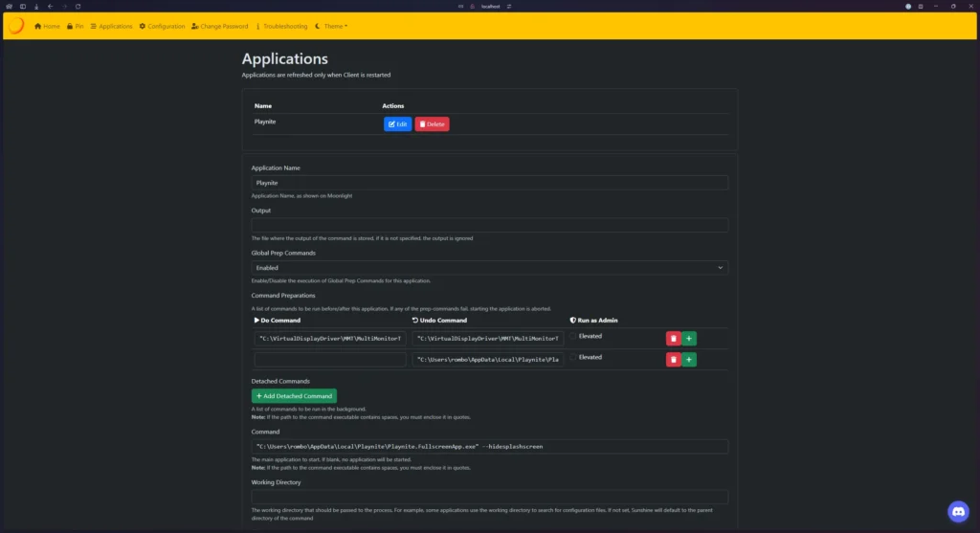Image resolution: width=980 pixels, height=533 pixels.
Task: Click the 'Undo Command' column header
Action: coord(439,320)
